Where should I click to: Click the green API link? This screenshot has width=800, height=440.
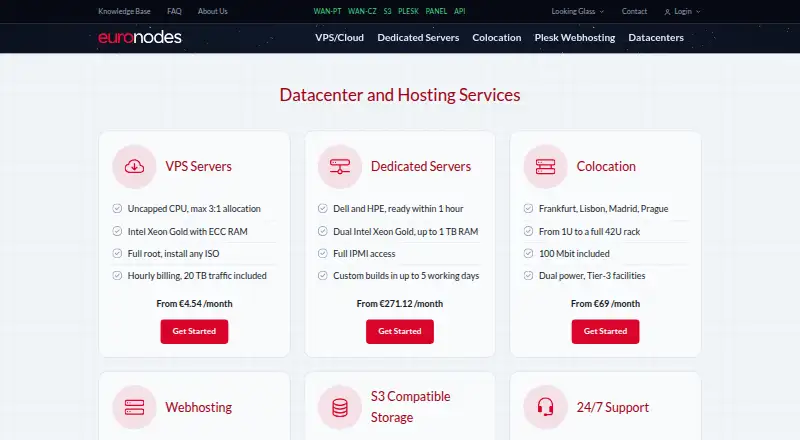(460, 11)
